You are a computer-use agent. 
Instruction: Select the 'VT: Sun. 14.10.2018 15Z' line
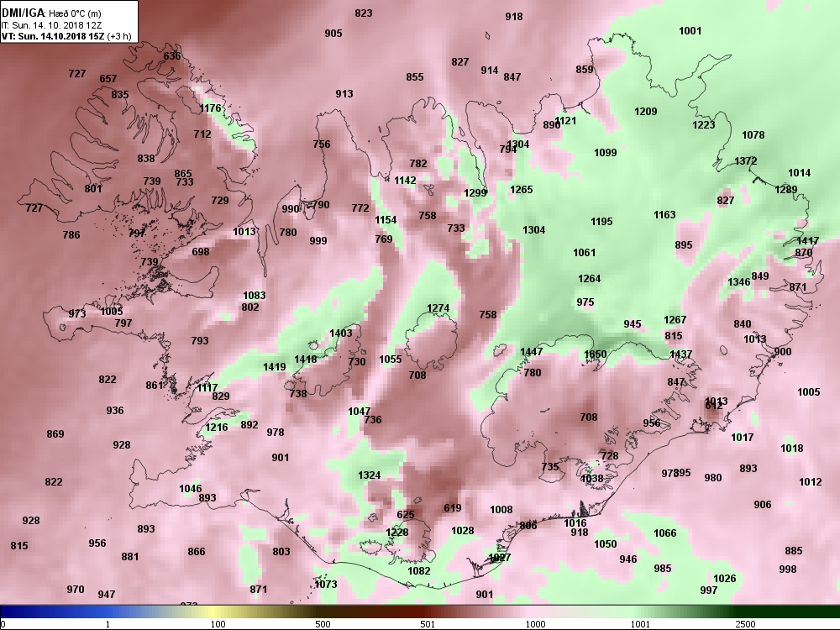click(53, 36)
